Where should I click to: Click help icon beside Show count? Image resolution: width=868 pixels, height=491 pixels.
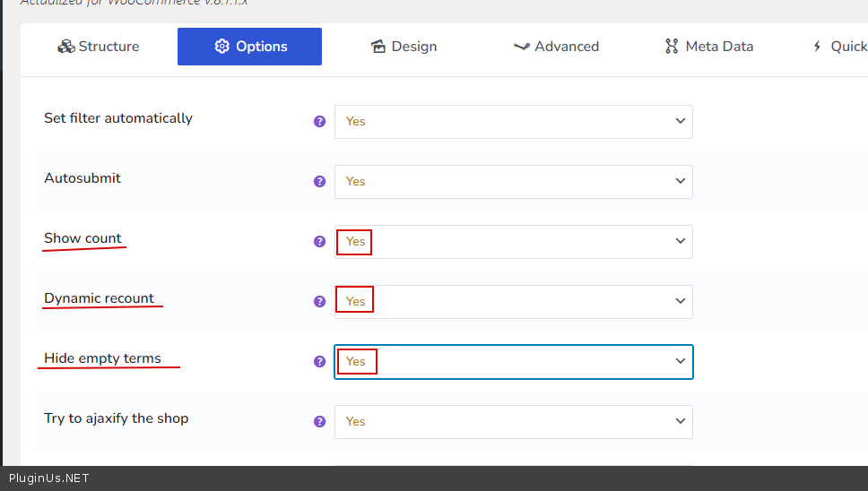click(x=319, y=241)
